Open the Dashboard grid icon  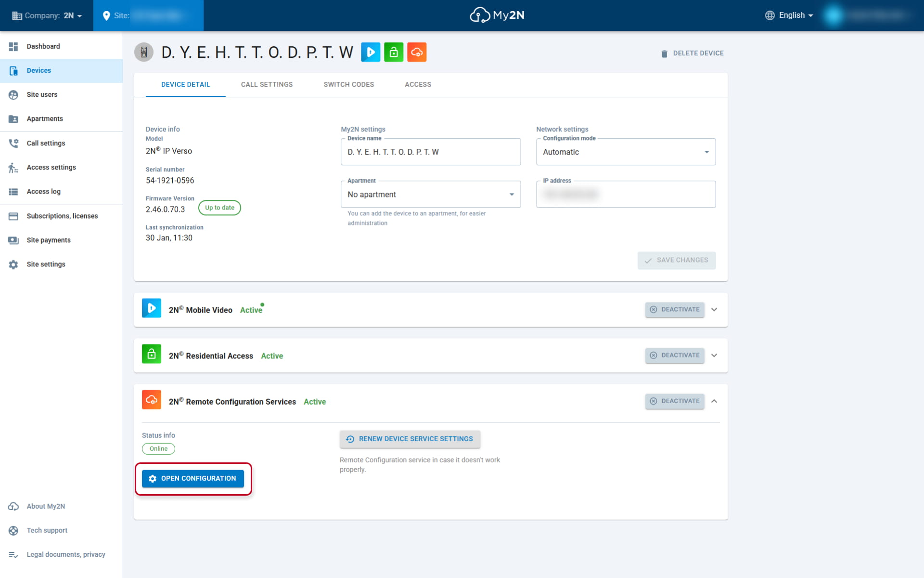[13, 46]
